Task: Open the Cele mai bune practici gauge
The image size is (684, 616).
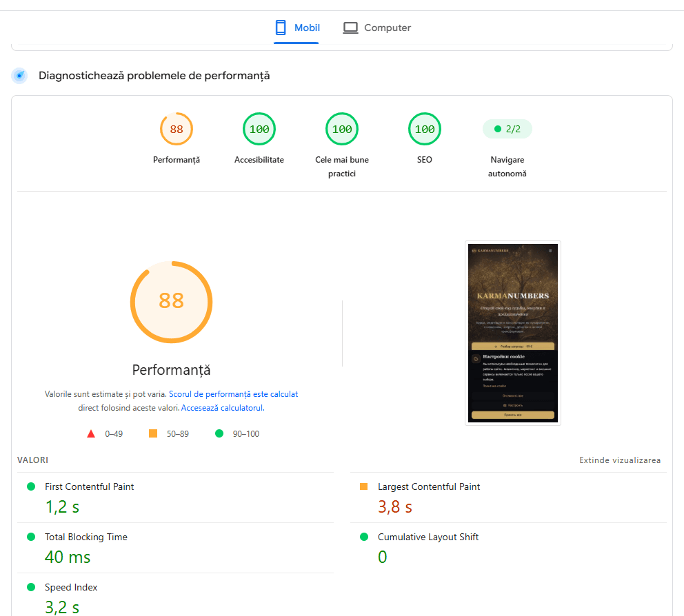Action: [x=342, y=129]
